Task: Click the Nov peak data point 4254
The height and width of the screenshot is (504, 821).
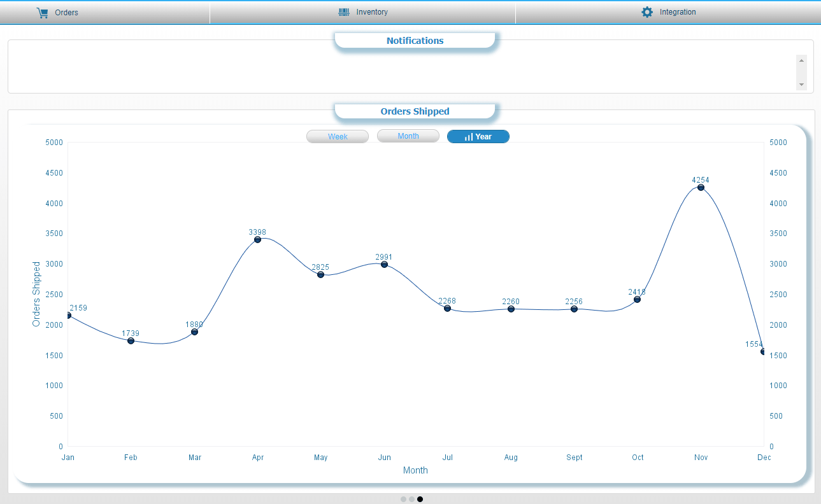Action: tap(701, 188)
